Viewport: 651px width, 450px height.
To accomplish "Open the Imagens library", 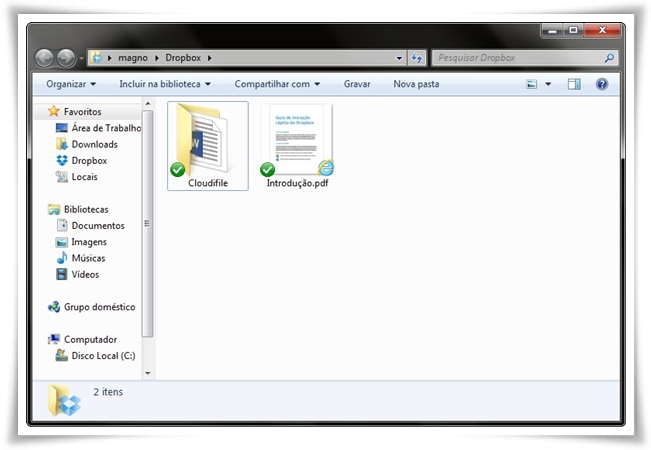I will (x=89, y=242).
